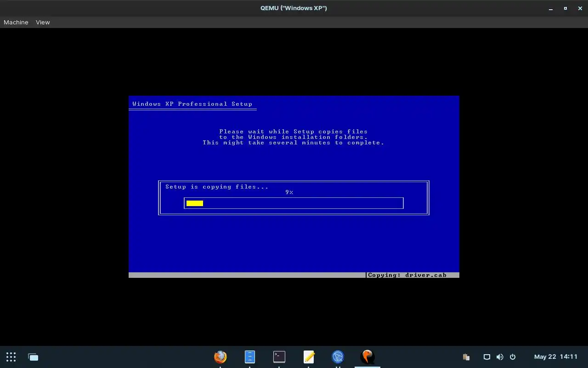
Task: Click the 'Windows XP Professional Setup' heading
Action: pos(192,104)
